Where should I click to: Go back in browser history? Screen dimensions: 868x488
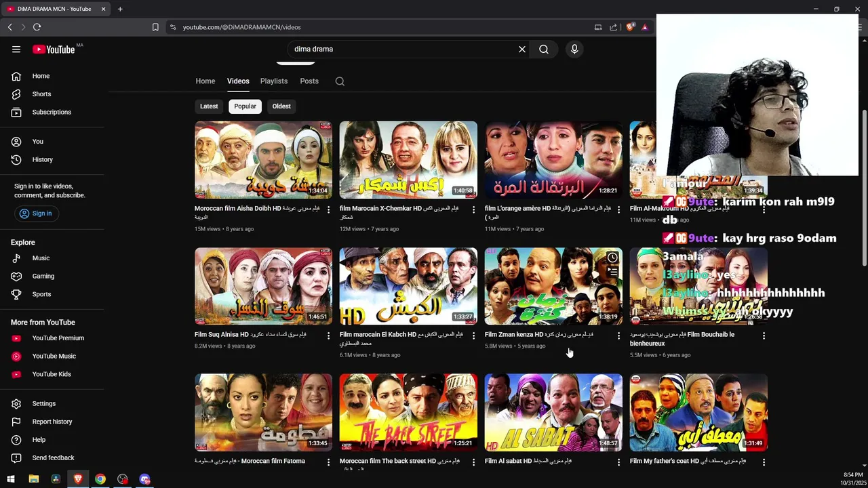tap(9, 27)
